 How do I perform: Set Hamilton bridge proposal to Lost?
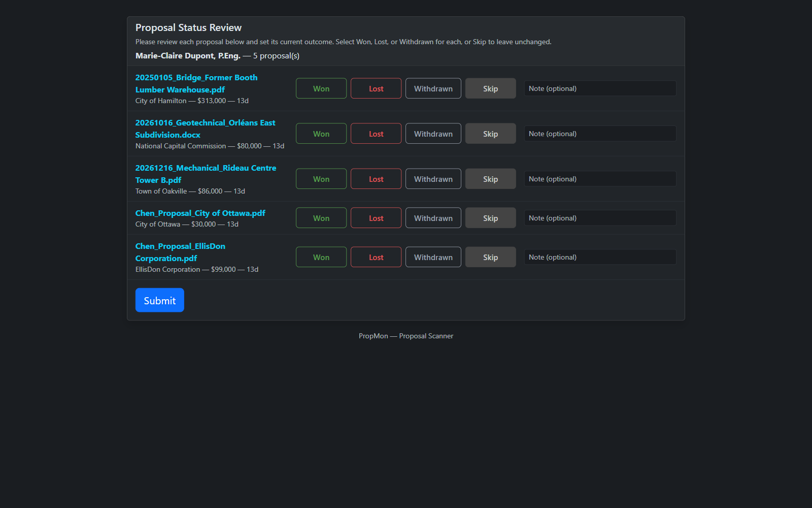pos(376,88)
